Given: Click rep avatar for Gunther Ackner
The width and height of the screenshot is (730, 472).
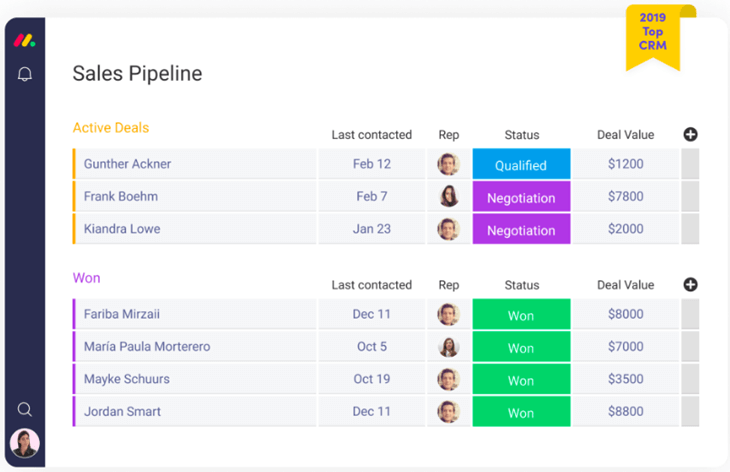Looking at the screenshot, I should click(448, 164).
